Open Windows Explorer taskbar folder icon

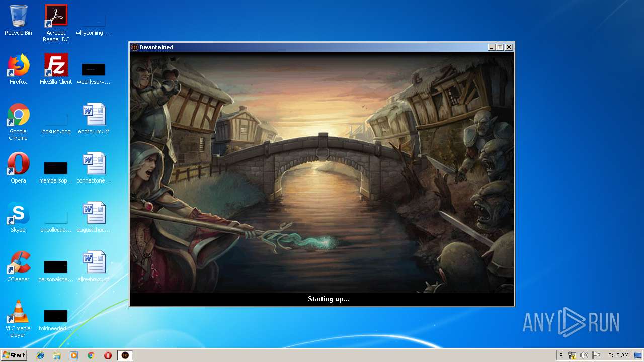[x=57, y=355]
